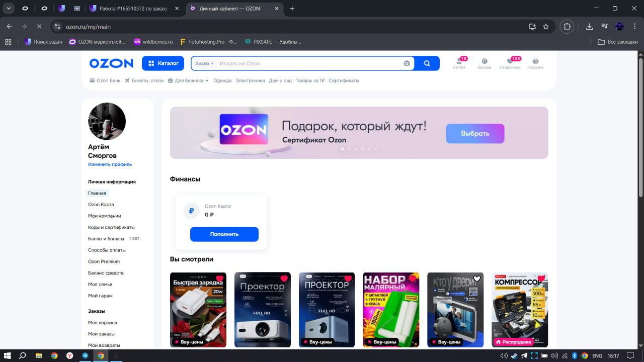
Task: Toggle favorite heart on Компрессор card
Action: pyautogui.click(x=541, y=279)
